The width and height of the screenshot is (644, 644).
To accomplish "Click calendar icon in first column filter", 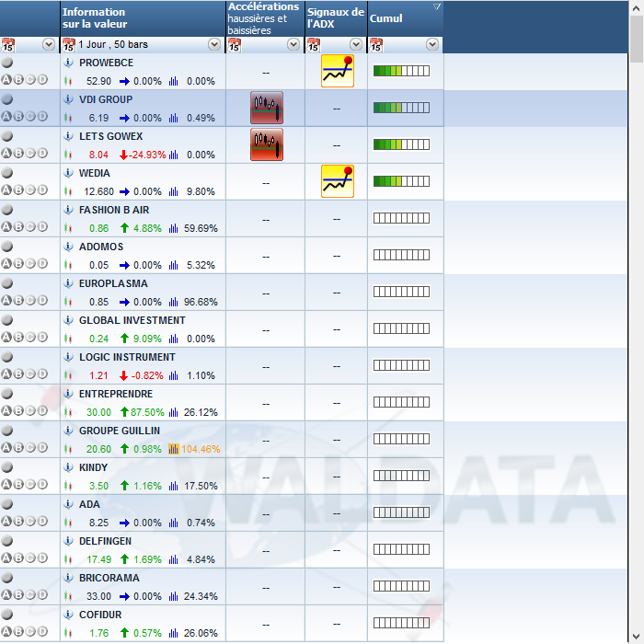I will [x=8, y=45].
